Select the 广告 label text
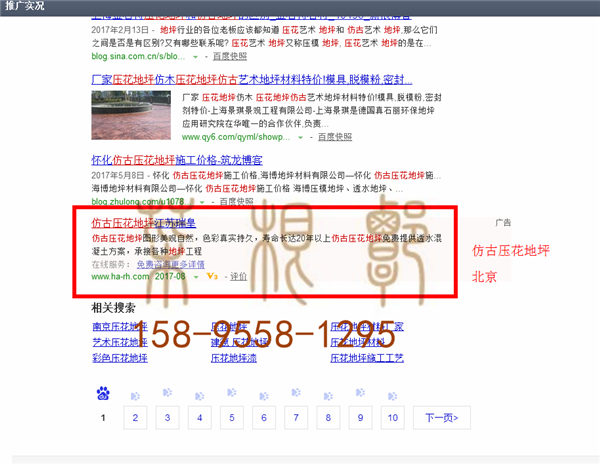 pyautogui.click(x=503, y=222)
